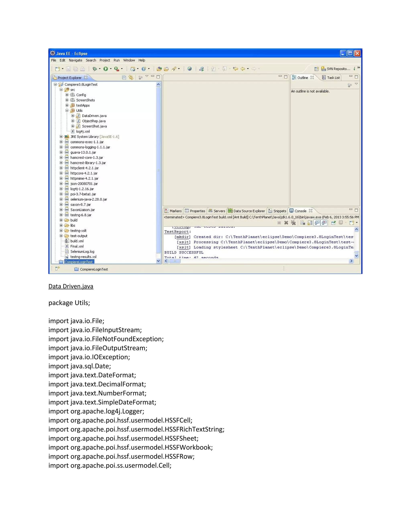Expand selenium-java-2.28.0.jar node
Screen dimensions: 411x532
point(61,199)
